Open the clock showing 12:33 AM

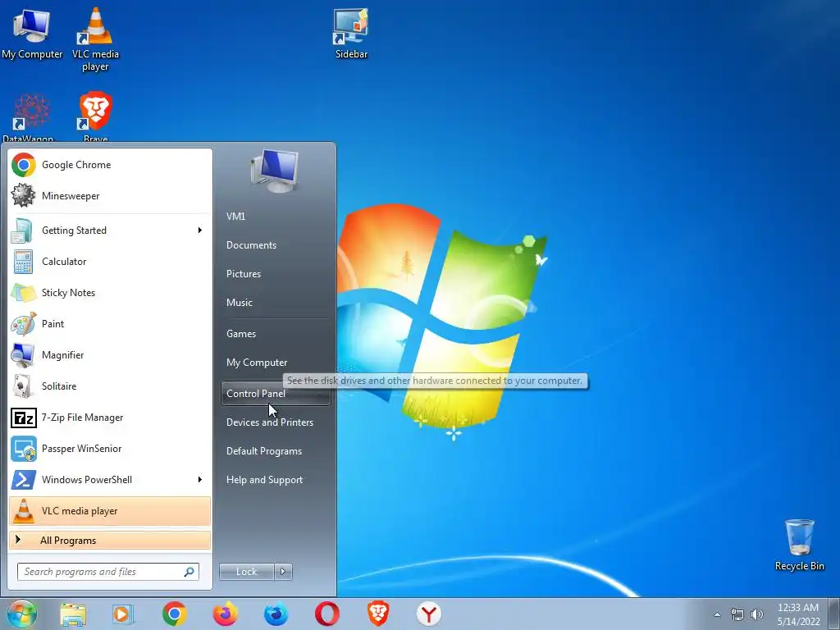pos(798,614)
